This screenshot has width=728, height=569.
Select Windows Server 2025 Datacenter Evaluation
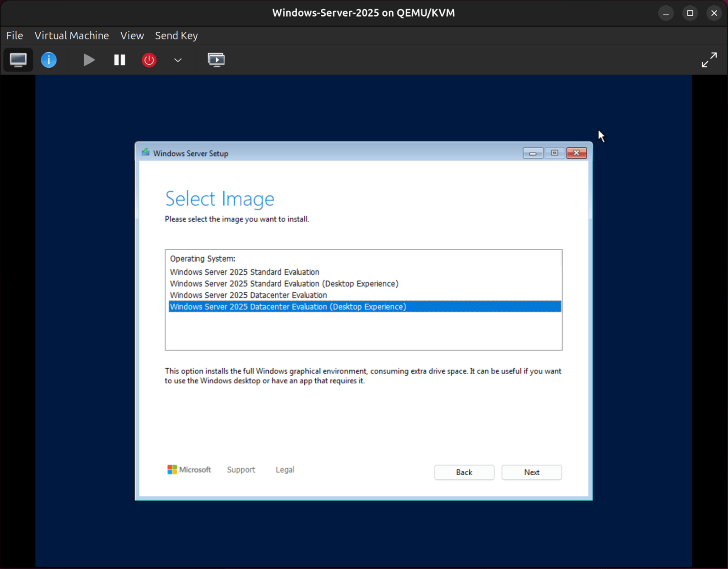(x=248, y=295)
